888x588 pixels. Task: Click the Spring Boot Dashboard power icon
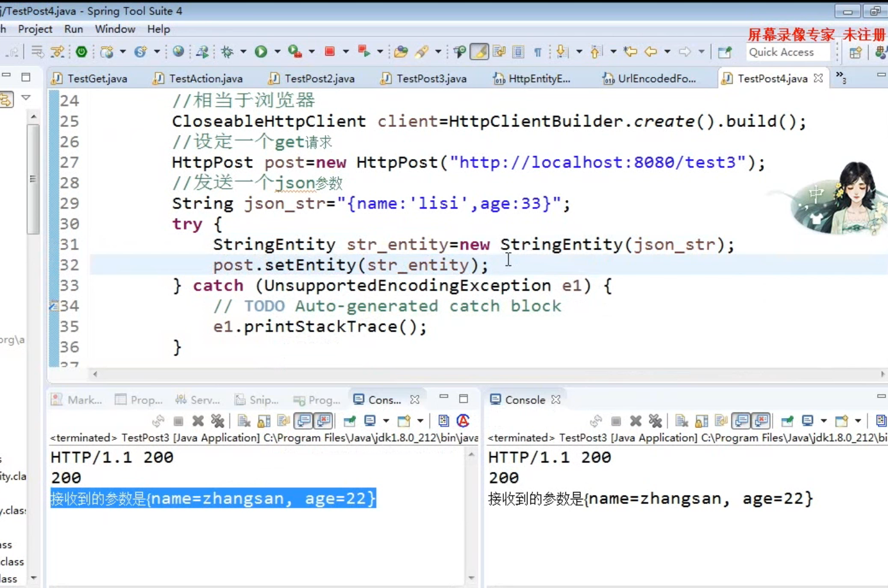click(x=81, y=52)
